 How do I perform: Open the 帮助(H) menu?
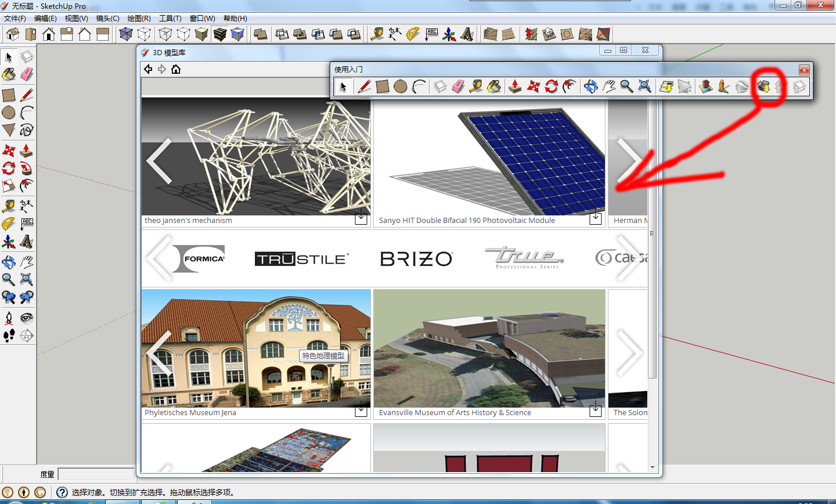pyautogui.click(x=235, y=19)
